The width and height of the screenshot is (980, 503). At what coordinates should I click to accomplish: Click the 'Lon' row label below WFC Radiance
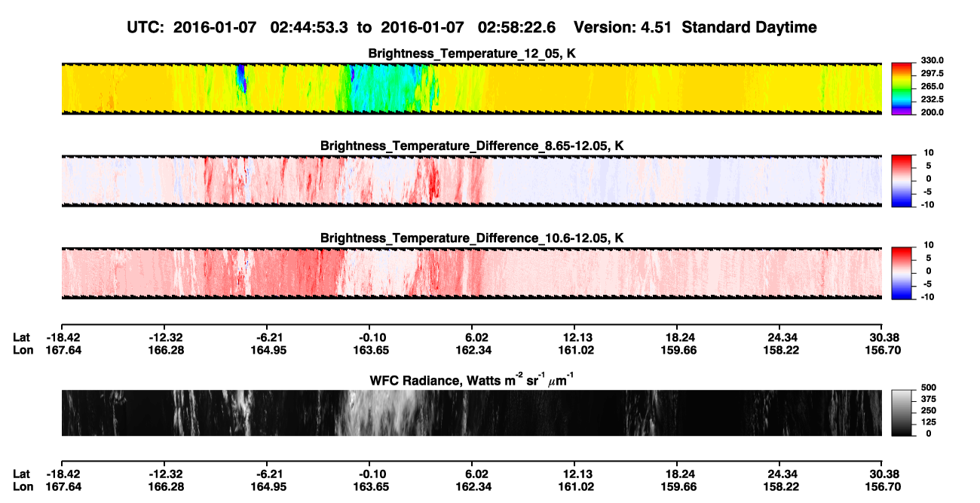pos(23,486)
